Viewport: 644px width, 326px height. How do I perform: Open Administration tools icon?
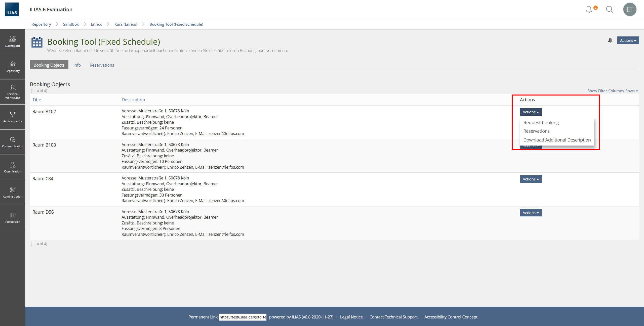[x=12, y=193]
